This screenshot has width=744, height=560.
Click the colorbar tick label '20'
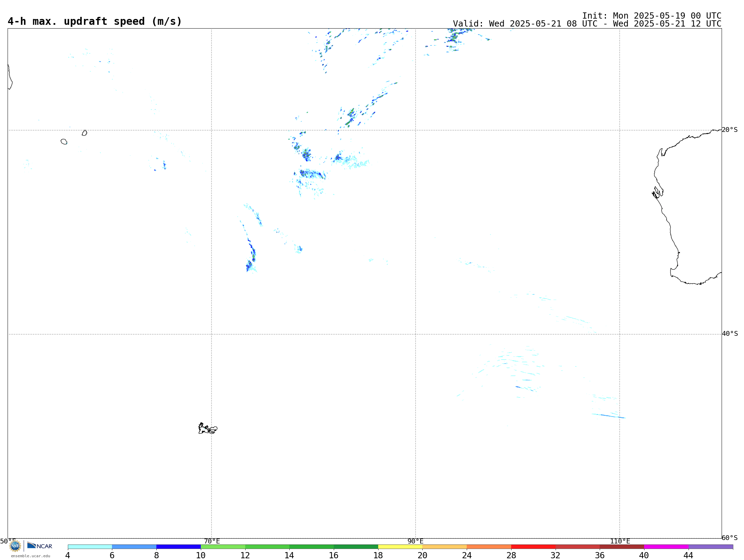[423, 556]
